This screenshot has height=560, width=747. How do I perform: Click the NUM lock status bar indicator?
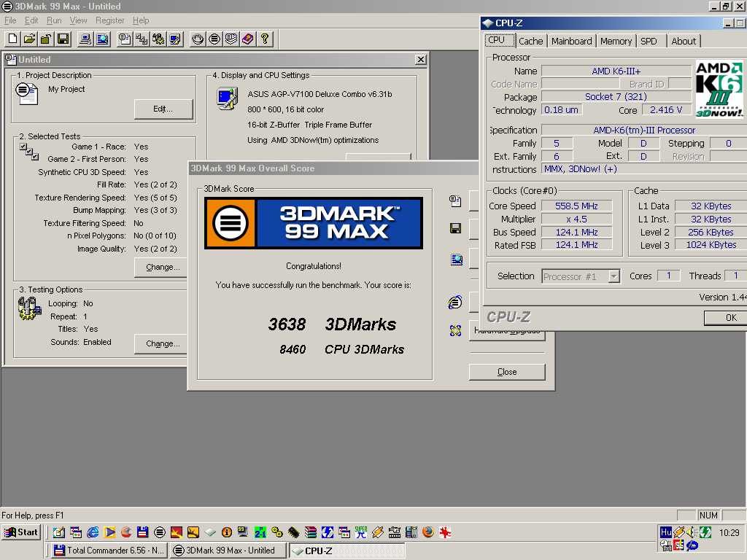click(708, 516)
